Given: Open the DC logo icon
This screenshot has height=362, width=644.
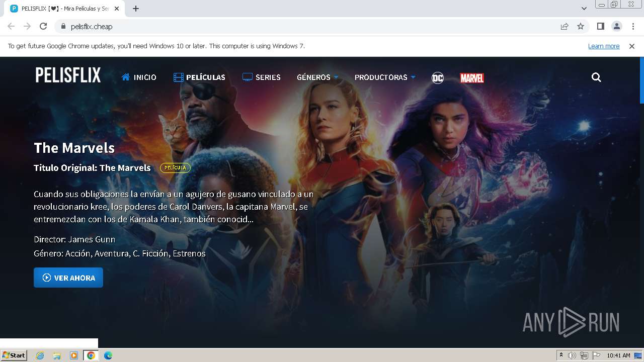Looking at the screenshot, I should pyautogui.click(x=438, y=78).
